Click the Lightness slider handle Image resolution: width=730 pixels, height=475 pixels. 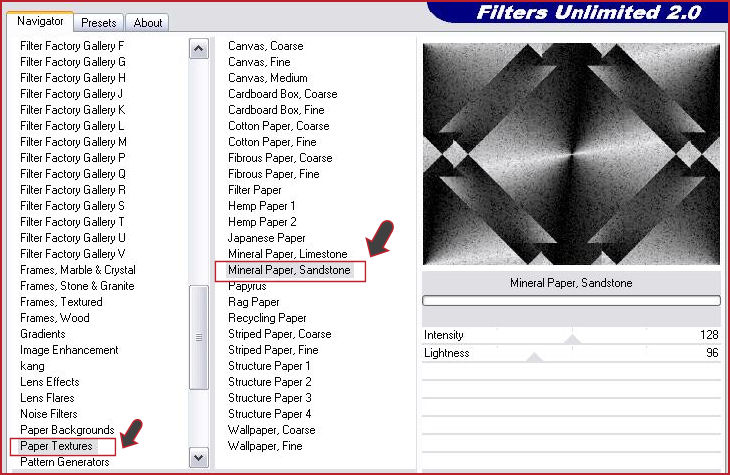click(535, 357)
